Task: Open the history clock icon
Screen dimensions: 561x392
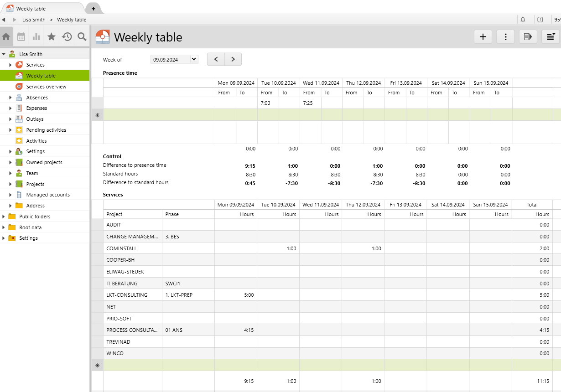Action: (67, 37)
